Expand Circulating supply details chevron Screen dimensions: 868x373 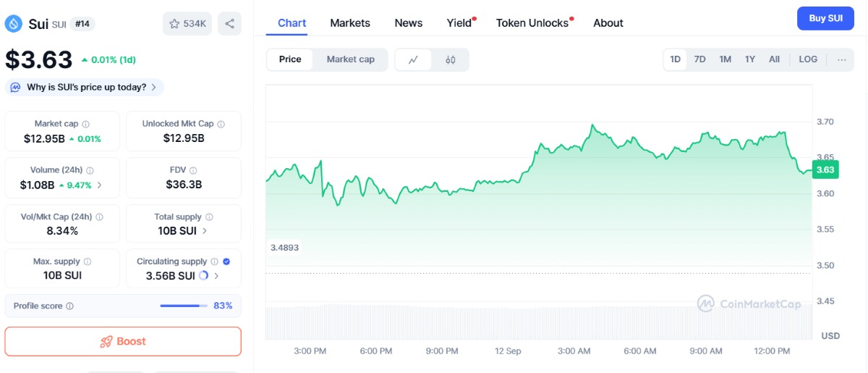(x=216, y=275)
